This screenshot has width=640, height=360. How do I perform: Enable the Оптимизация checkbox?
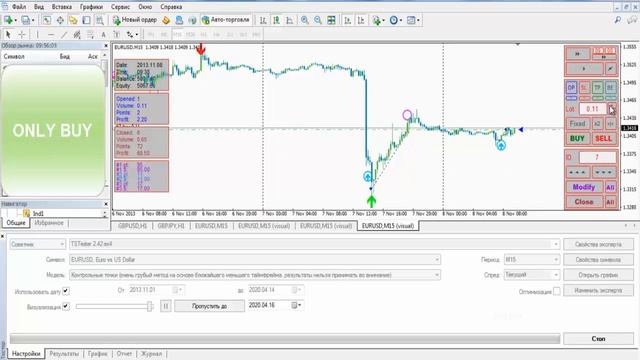tap(556, 291)
